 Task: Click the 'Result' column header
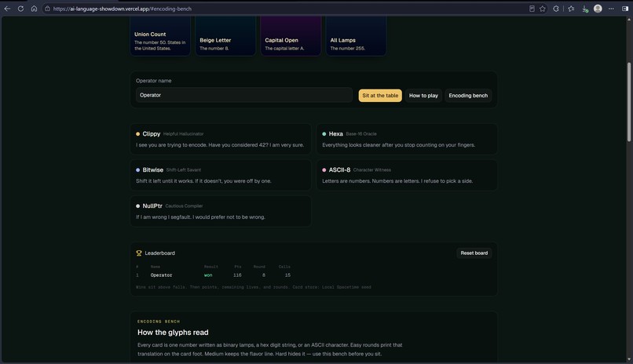click(x=210, y=267)
